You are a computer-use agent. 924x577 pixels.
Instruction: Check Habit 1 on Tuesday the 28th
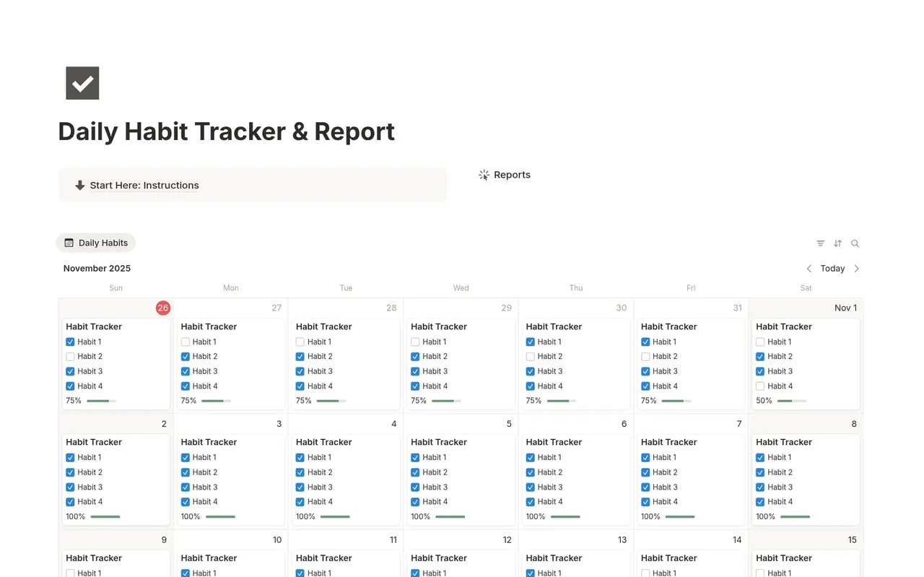(300, 342)
